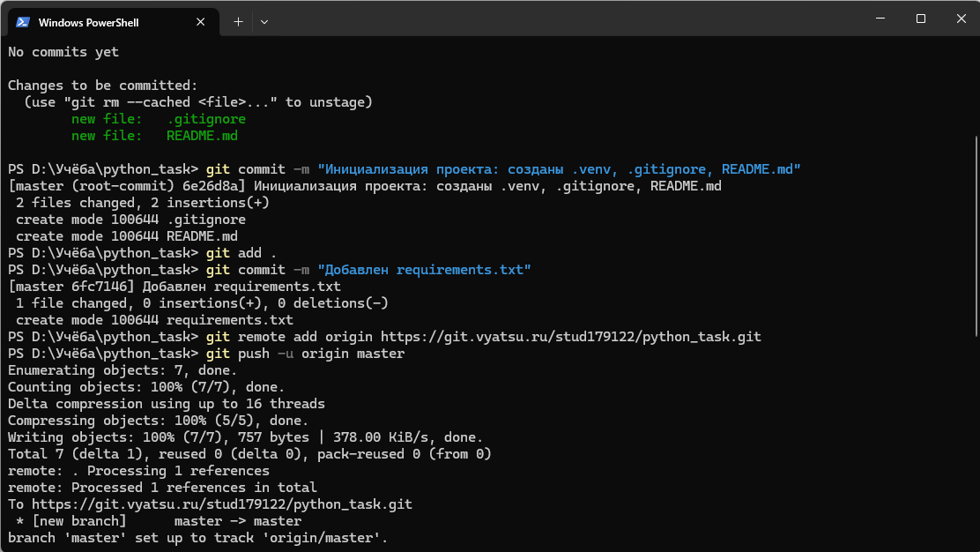Image resolution: width=980 pixels, height=552 pixels.
Task: Close the Windows PowerShell tab
Action: pyautogui.click(x=203, y=22)
